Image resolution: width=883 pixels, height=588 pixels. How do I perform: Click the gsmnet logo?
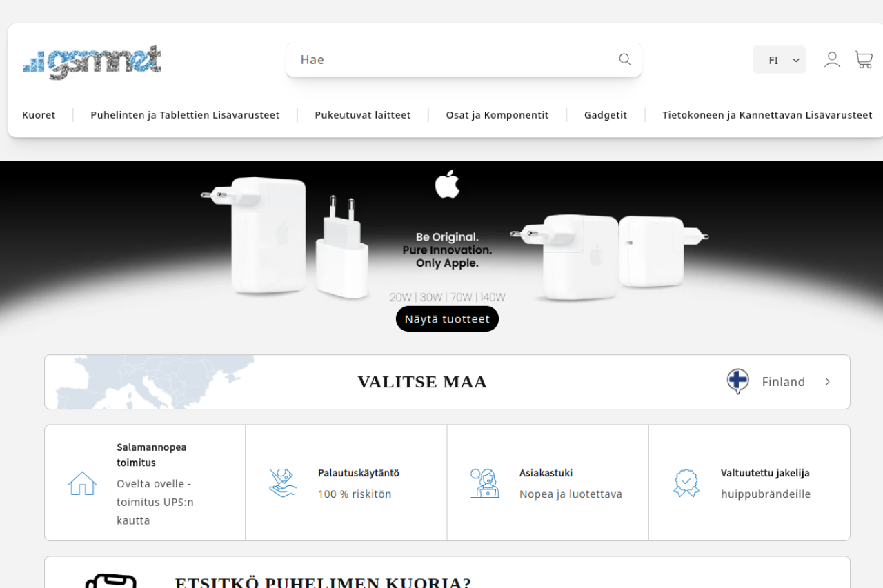92,62
